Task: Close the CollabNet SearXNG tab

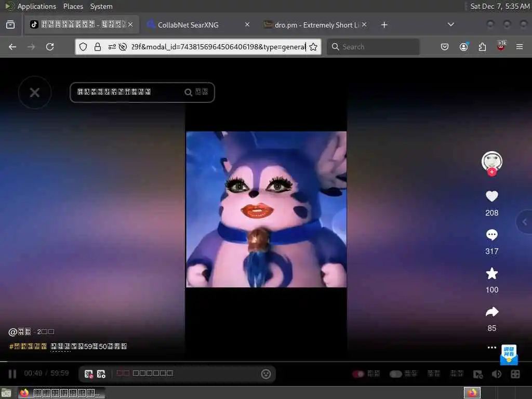Action: tap(247, 24)
